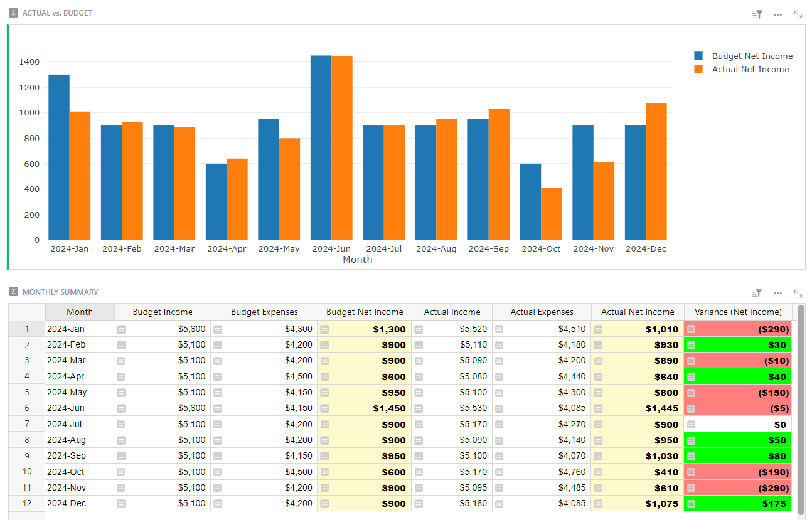The height and width of the screenshot is (520, 812).
Task: Click the cell icon in 2024-Dec Variance cell
Action: pyautogui.click(x=690, y=503)
